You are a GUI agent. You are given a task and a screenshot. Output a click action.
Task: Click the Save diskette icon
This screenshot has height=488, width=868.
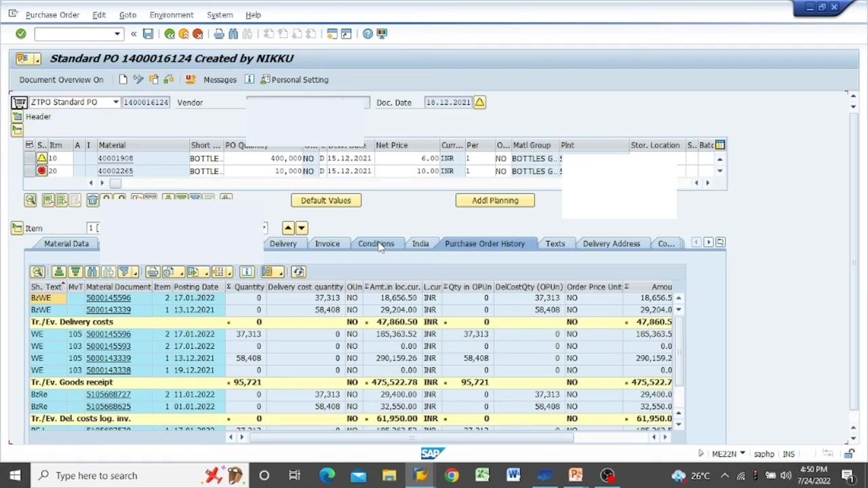click(x=148, y=34)
